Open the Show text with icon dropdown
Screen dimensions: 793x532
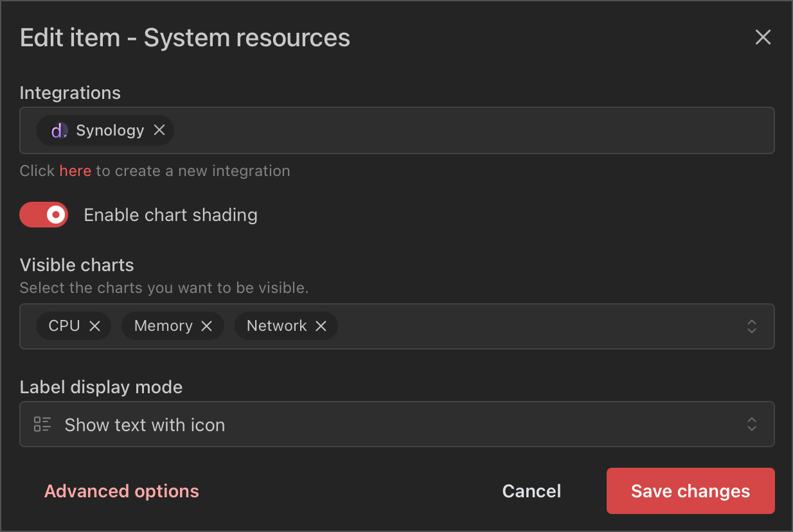[386, 424]
